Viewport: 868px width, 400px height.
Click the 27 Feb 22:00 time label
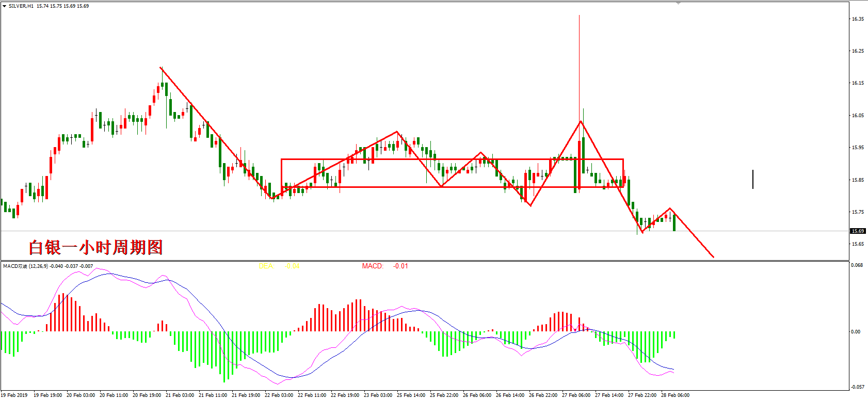(642, 395)
